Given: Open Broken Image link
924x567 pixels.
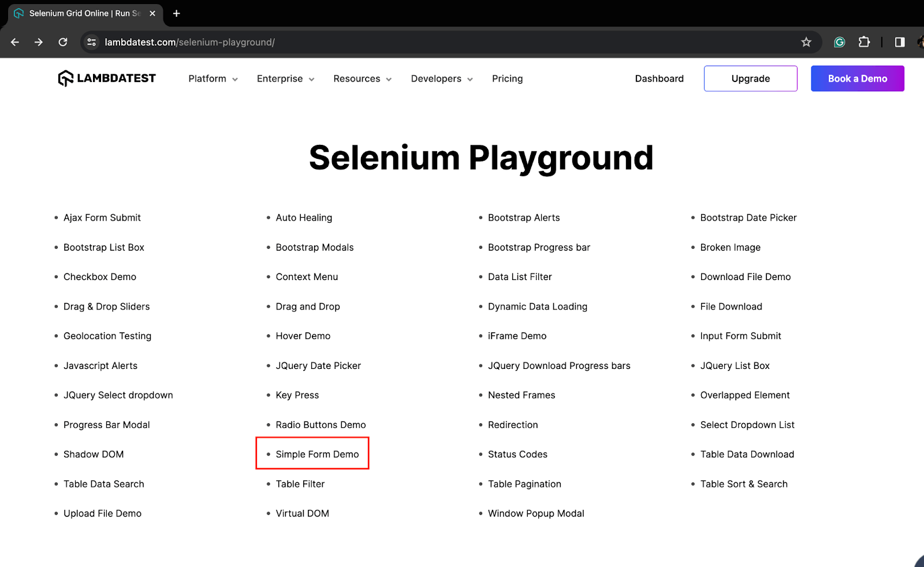Looking at the screenshot, I should 731,247.
